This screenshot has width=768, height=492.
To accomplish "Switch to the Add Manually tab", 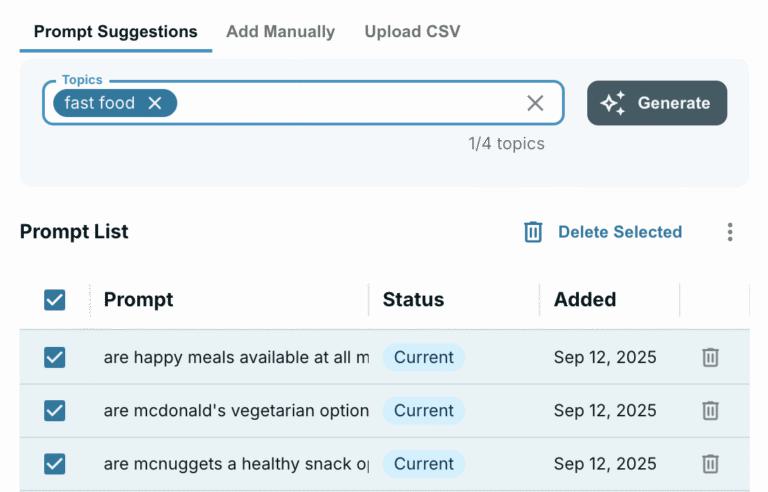I will (280, 32).
